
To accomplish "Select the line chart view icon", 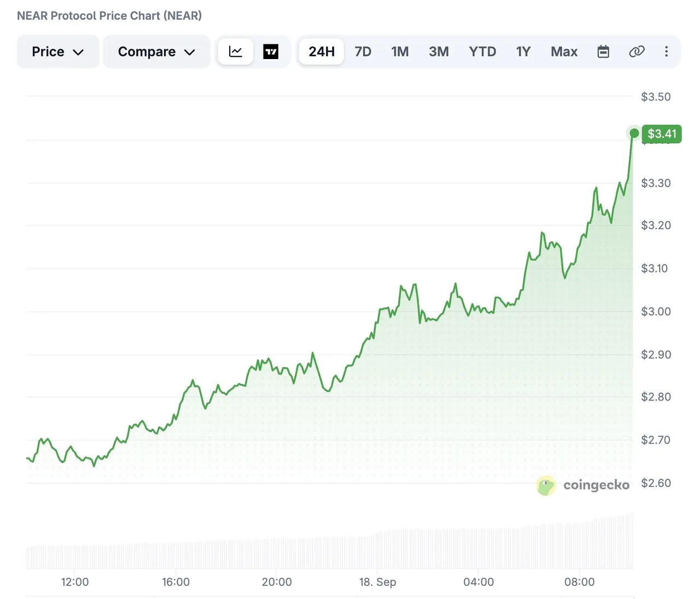I will pos(236,52).
